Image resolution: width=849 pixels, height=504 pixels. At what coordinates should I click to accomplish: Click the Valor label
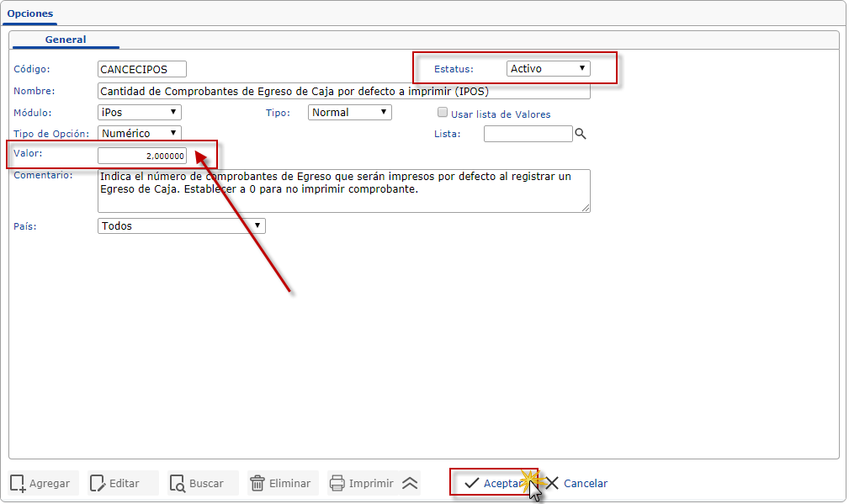[x=28, y=153]
